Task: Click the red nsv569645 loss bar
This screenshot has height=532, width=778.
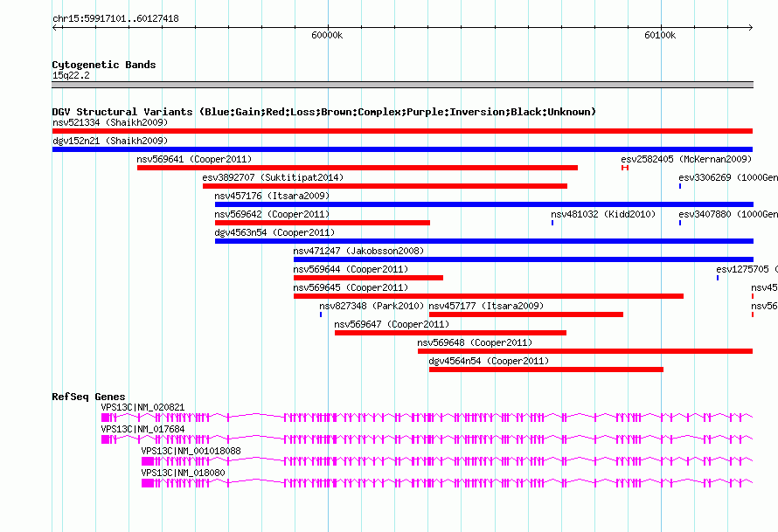Action: 489,296
